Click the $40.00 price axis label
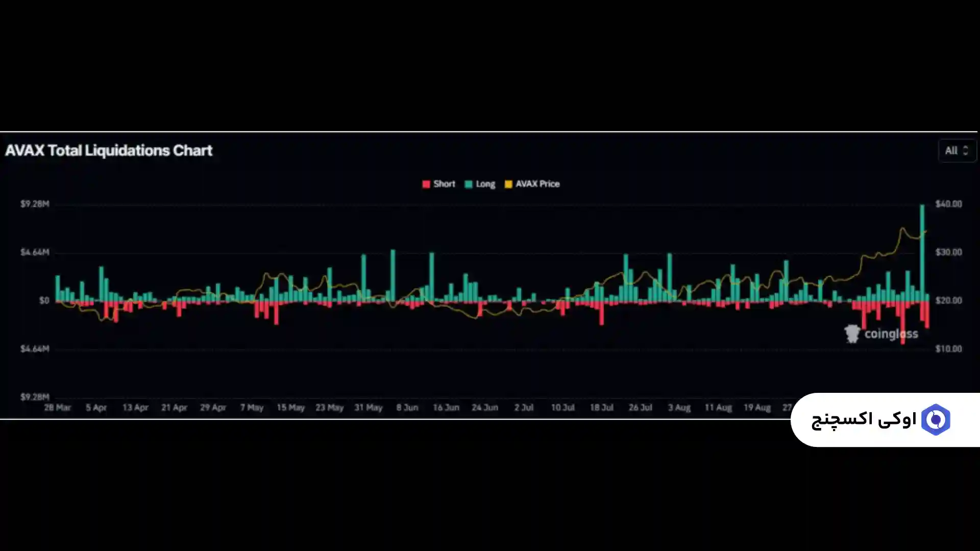980x551 pixels. pyautogui.click(x=948, y=204)
